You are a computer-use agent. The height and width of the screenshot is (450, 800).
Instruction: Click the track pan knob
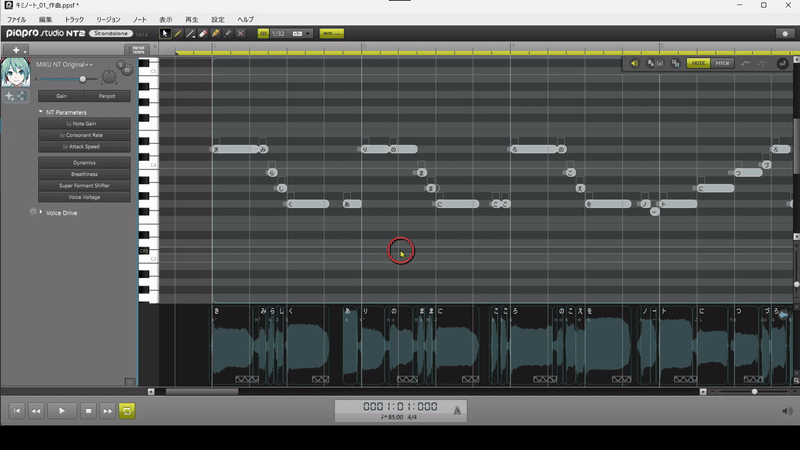(109, 77)
